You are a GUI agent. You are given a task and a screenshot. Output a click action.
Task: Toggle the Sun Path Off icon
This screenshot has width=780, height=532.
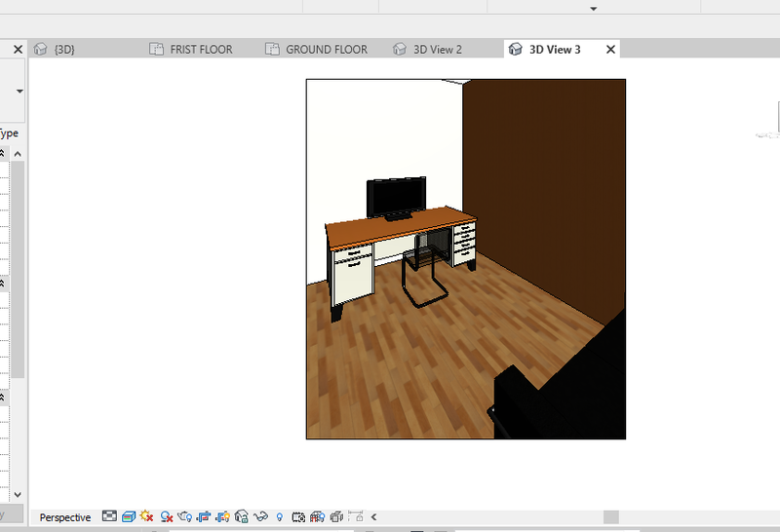pos(147,516)
